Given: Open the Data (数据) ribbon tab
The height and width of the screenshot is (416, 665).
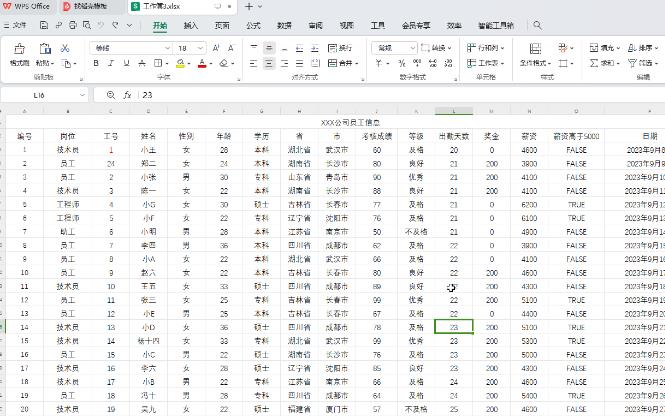Looking at the screenshot, I should pyautogui.click(x=284, y=25).
